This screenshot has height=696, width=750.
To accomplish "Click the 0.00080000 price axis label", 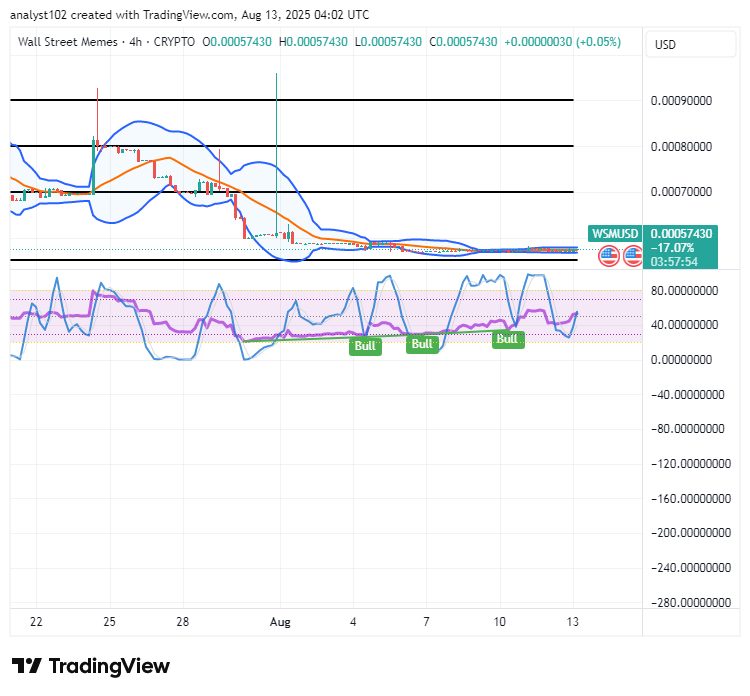I will (681, 146).
